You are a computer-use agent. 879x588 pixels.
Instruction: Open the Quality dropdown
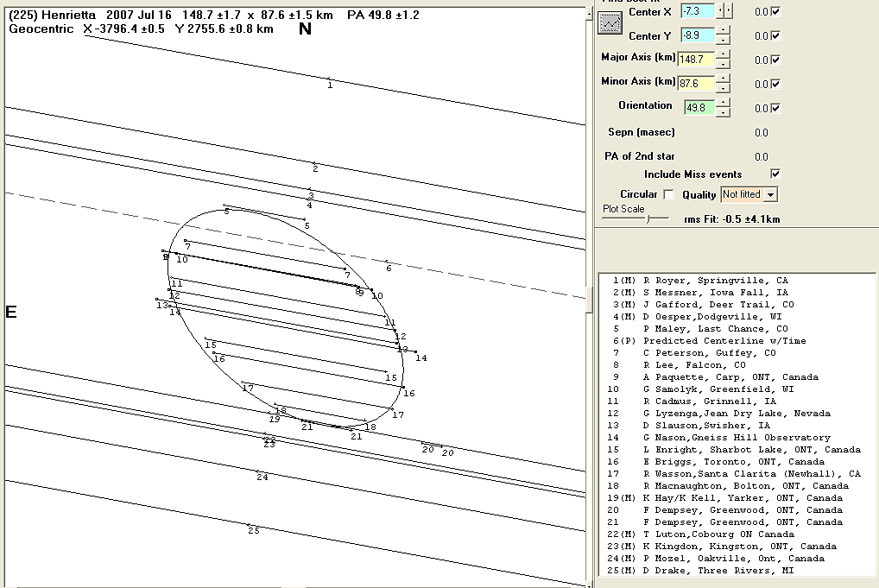point(771,194)
